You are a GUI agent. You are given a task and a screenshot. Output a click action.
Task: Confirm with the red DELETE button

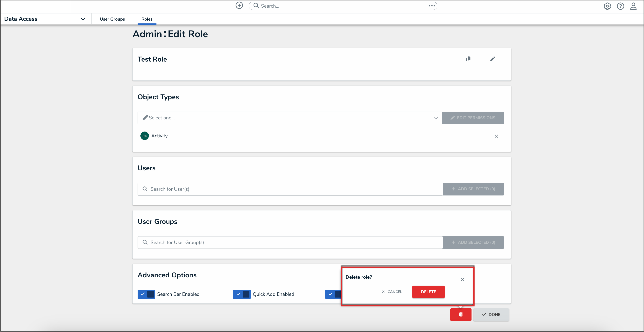428,292
